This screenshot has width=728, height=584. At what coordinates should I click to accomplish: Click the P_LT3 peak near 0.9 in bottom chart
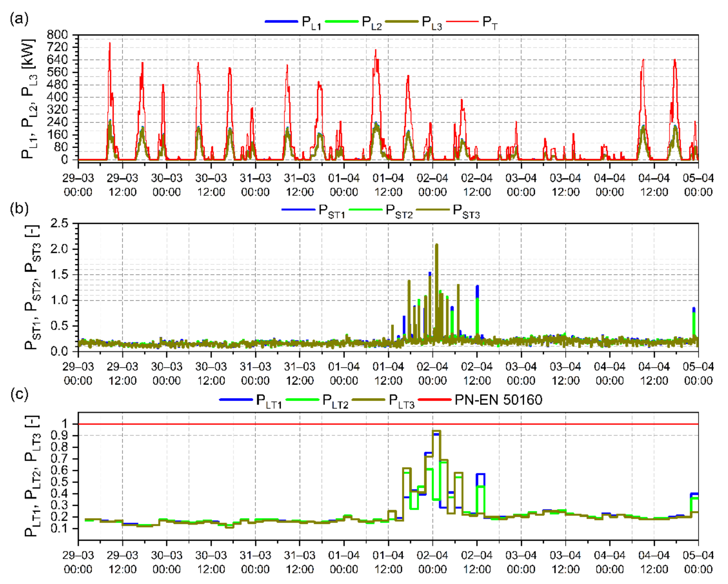[x=436, y=431]
